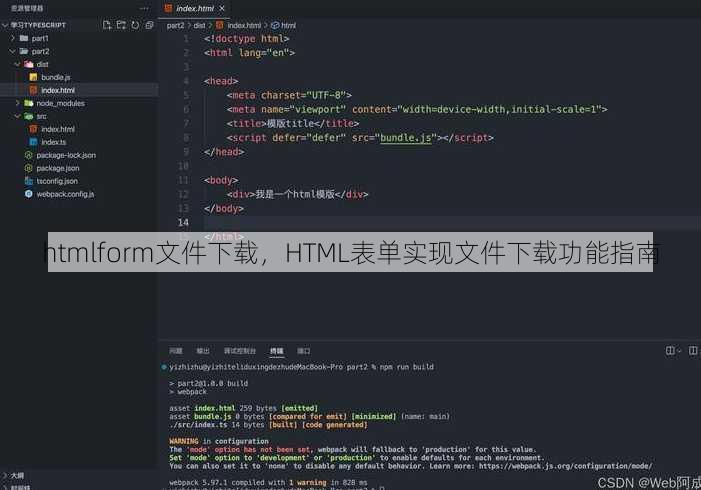The image size is (701, 490).
Task: Click the New Folder icon in explorer header
Action: tap(121, 25)
